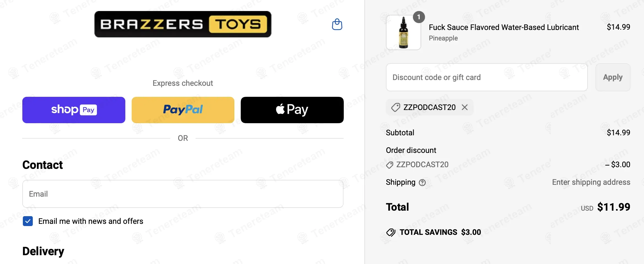Click the tag icon under Order discount
The width and height of the screenshot is (644, 264).
tap(389, 165)
